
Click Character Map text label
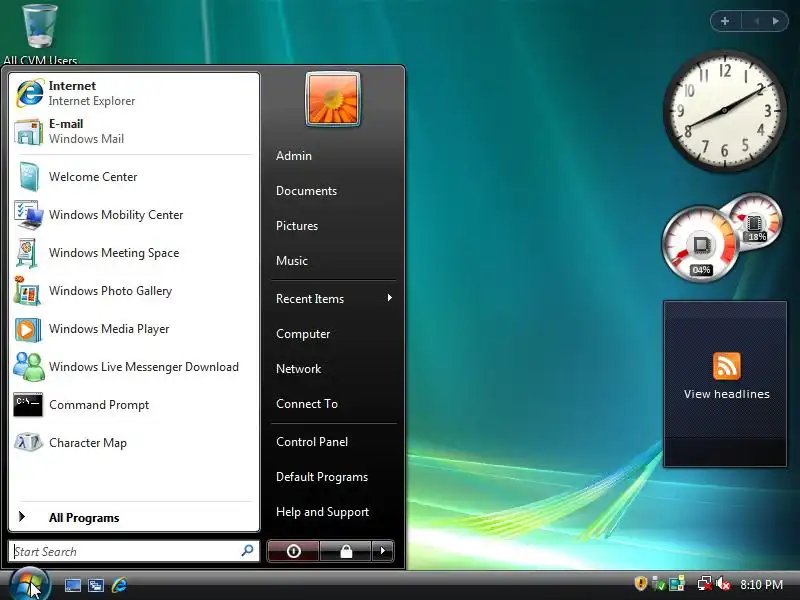[88, 442]
